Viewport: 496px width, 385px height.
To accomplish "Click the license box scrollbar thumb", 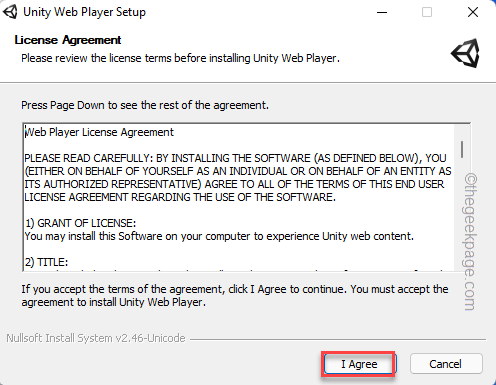I will 462,149.
